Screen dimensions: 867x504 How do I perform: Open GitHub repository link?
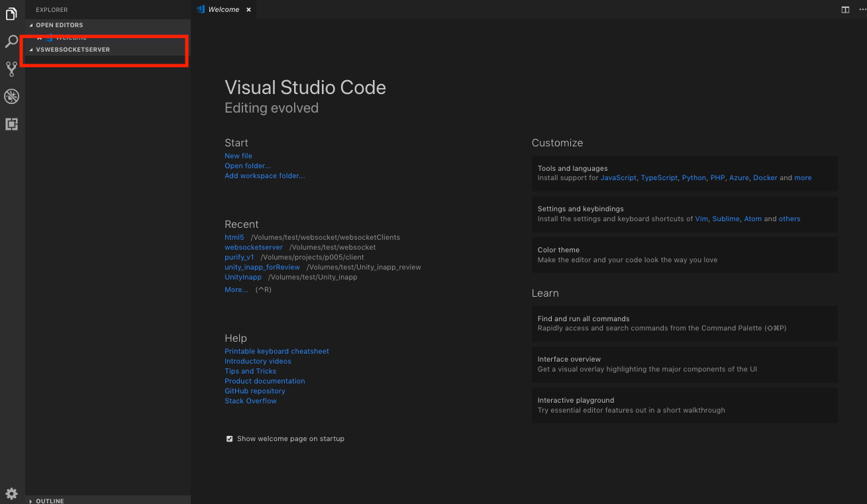point(255,391)
